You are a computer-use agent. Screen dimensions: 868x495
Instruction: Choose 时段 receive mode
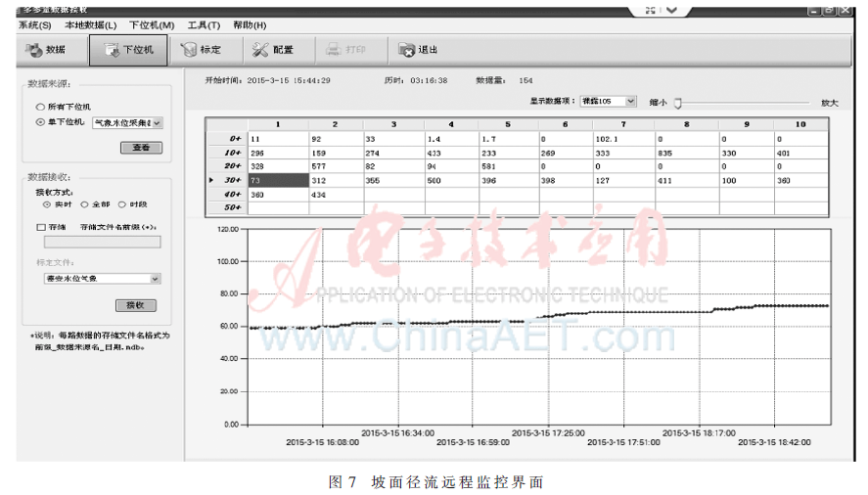click(121, 204)
